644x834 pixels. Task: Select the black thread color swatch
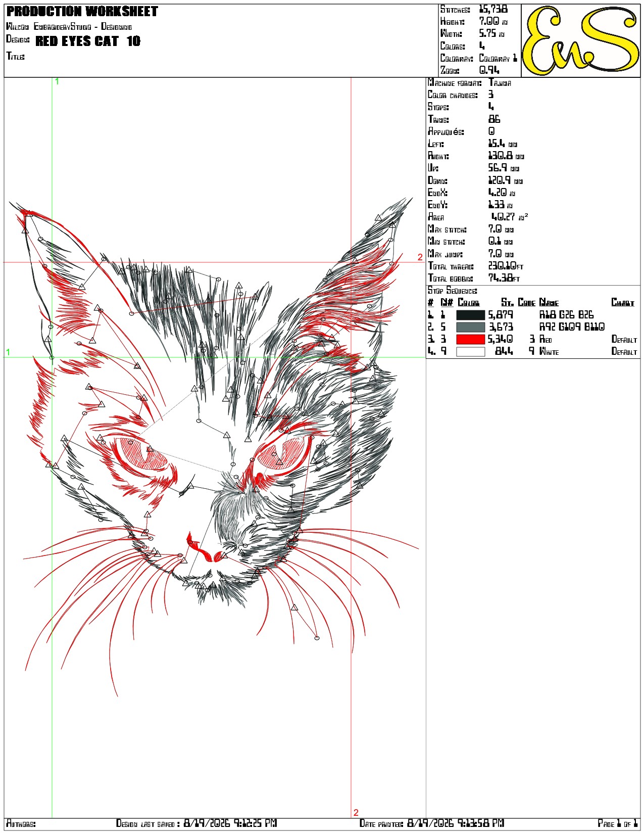[470, 315]
